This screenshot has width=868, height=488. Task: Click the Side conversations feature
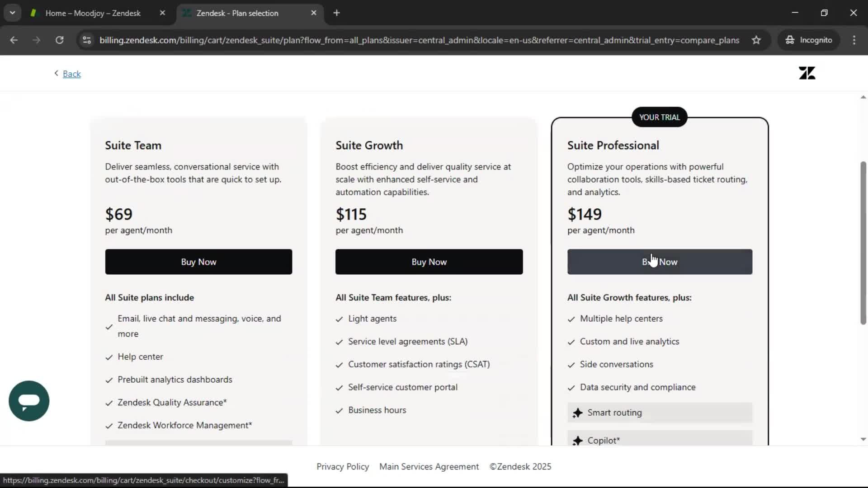click(x=616, y=364)
